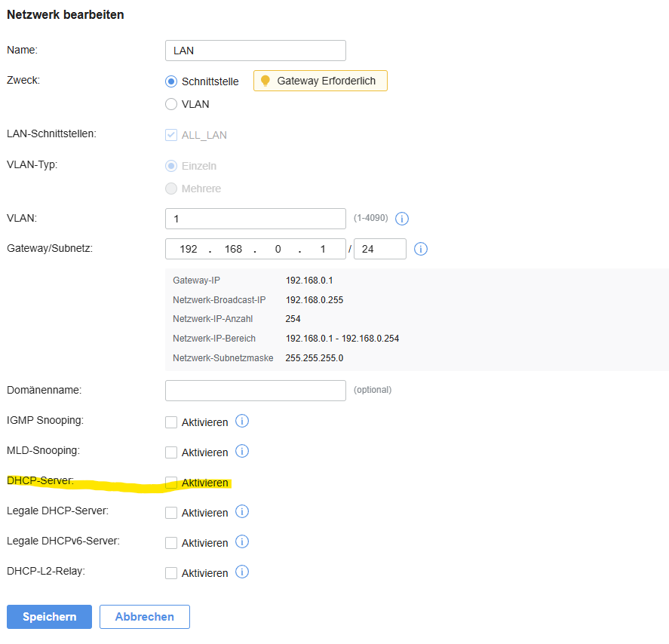This screenshot has width=669, height=644.
Task: Select the VLAN radio button under Zweck
Action: 171,104
